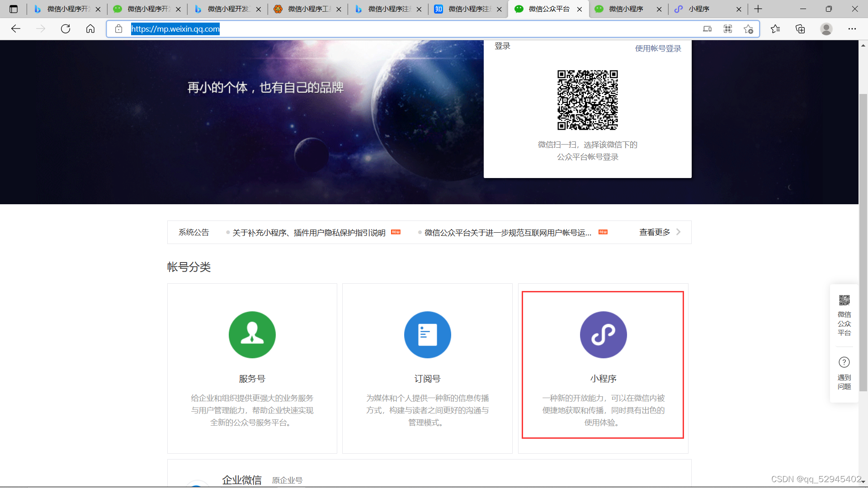Open a new browser tab
868x488 pixels.
(758, 9)
